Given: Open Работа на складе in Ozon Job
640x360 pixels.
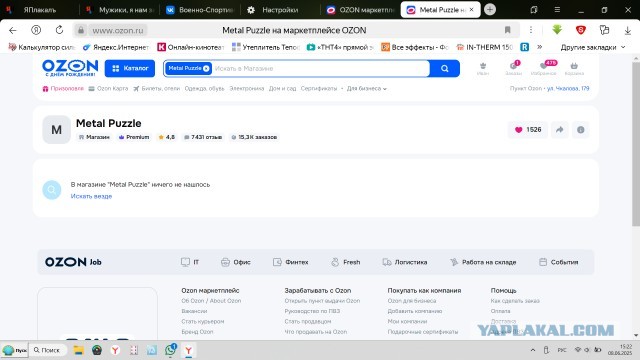Looking at the screenshot, I should [x=483, y=262].
